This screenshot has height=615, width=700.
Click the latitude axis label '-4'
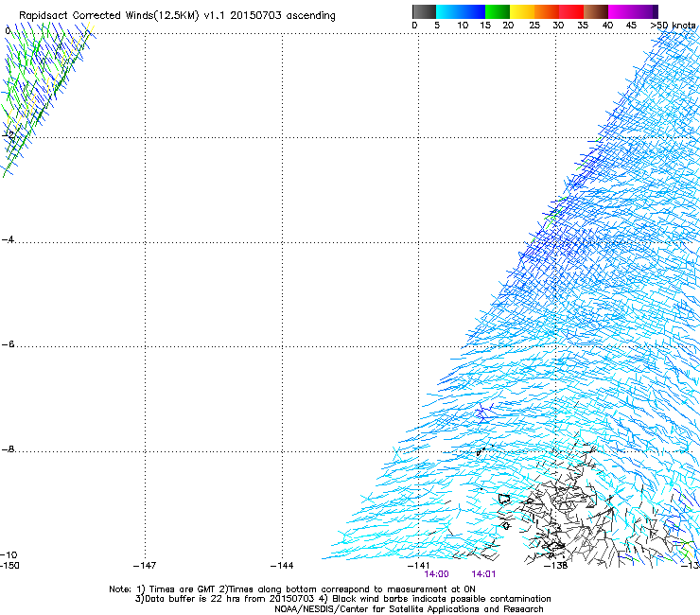tap(8, 239)
